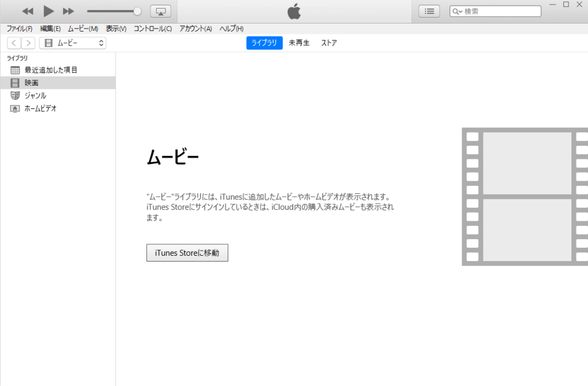Open the アカウント(A) menu
Screen dimensions: 588x386
195,29
